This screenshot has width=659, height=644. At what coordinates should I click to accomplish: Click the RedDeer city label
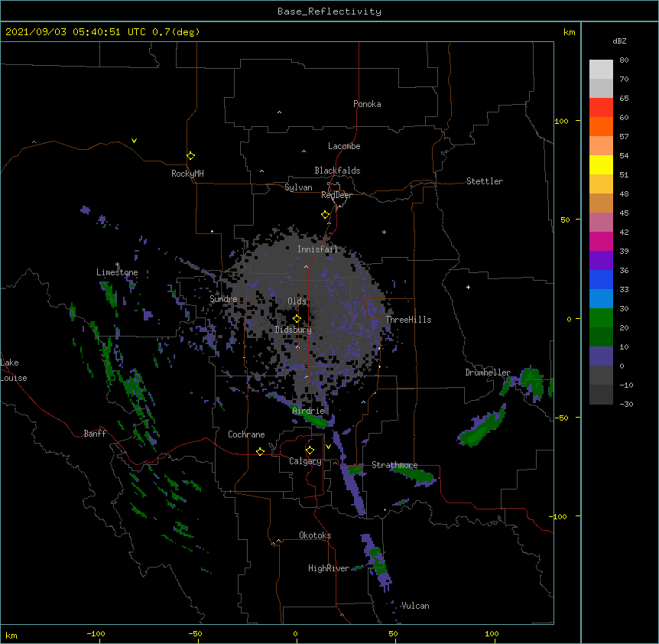[x=336, y=195]
